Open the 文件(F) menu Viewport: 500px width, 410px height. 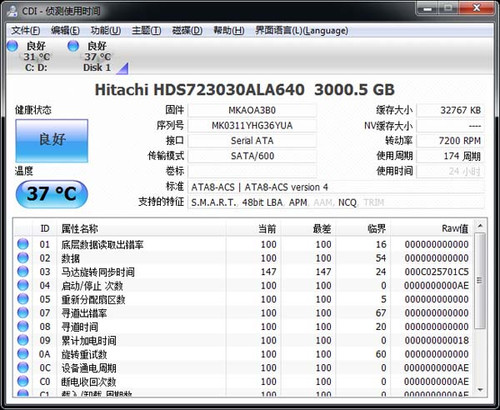26,31
